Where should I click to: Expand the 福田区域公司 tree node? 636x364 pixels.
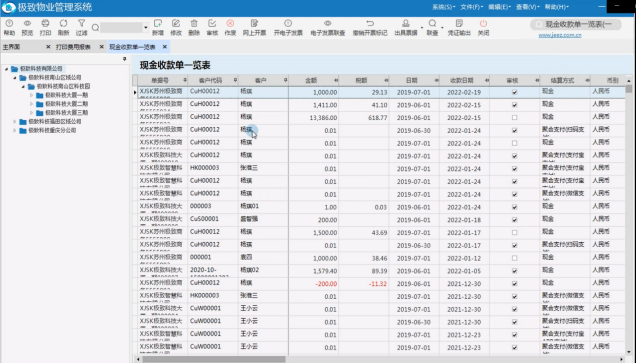pos(15,122)
